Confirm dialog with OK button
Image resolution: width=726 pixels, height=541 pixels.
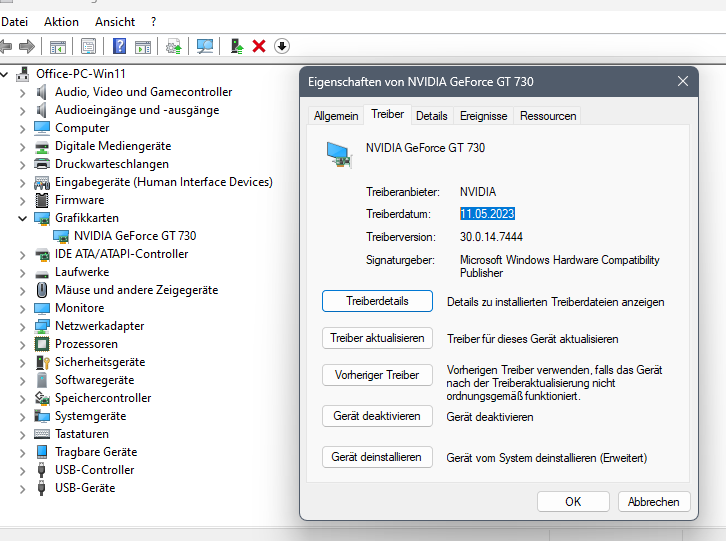(573, 502)
